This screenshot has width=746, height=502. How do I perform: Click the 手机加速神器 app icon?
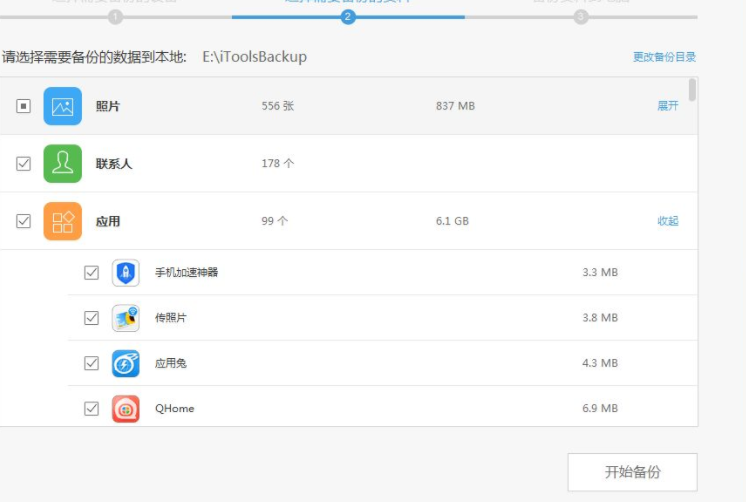[126, 272]
